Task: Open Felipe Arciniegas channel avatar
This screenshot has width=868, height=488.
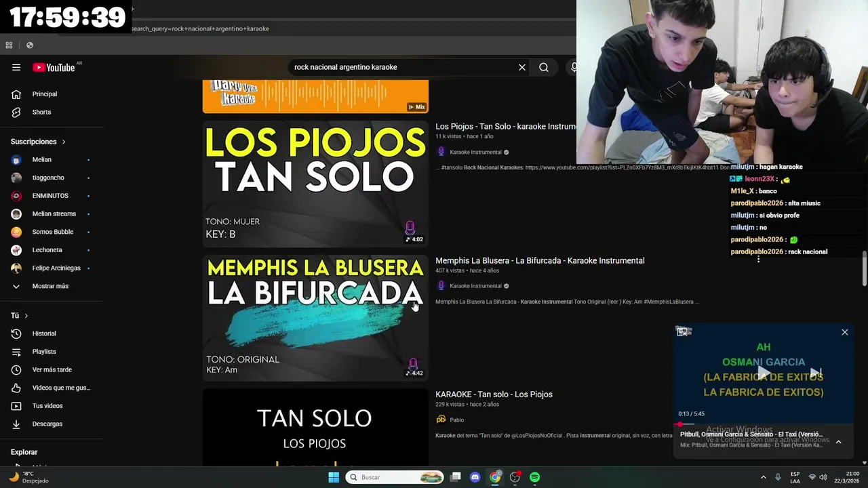Action: tap(16, 268)
